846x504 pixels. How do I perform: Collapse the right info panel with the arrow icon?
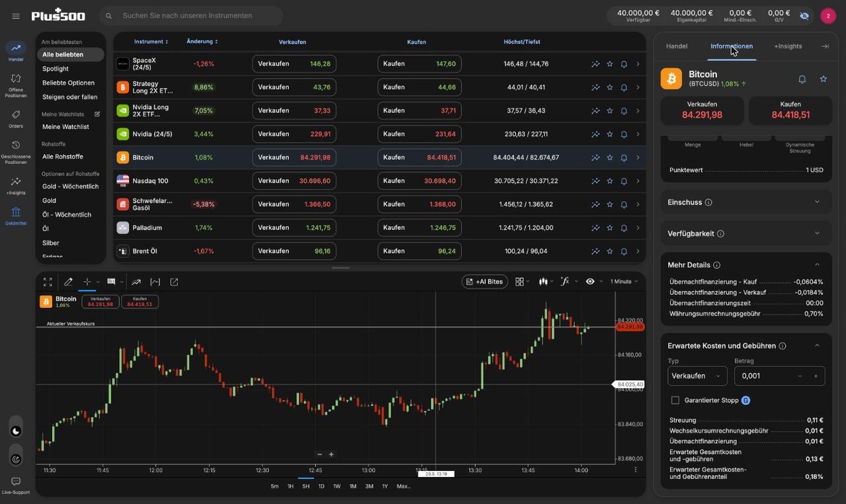click(x=825, y=46)
